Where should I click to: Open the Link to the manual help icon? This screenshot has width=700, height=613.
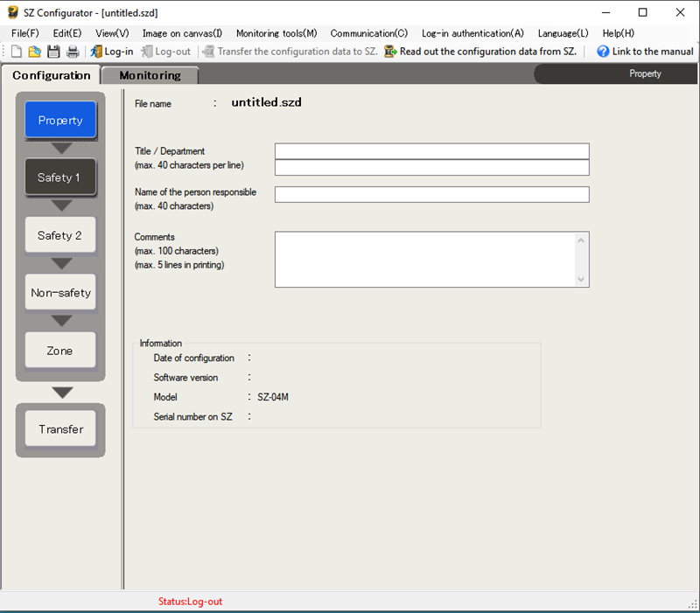(x=603, y=52)
